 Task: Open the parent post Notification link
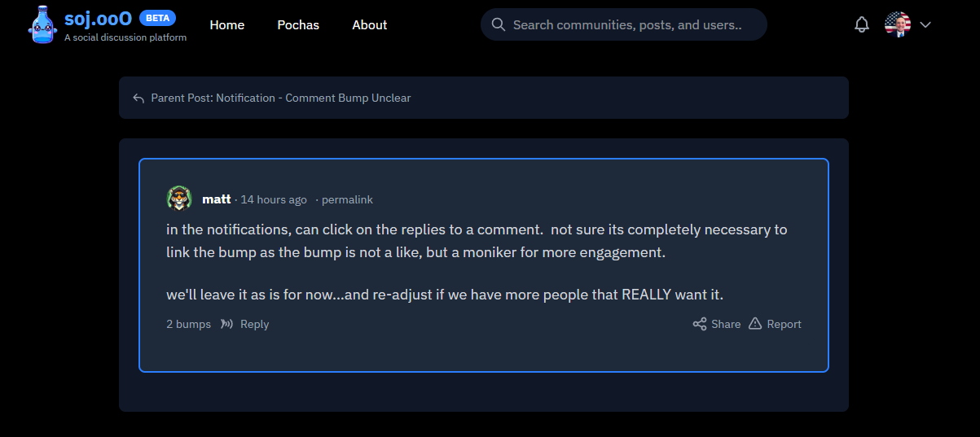tap(281, 98)
